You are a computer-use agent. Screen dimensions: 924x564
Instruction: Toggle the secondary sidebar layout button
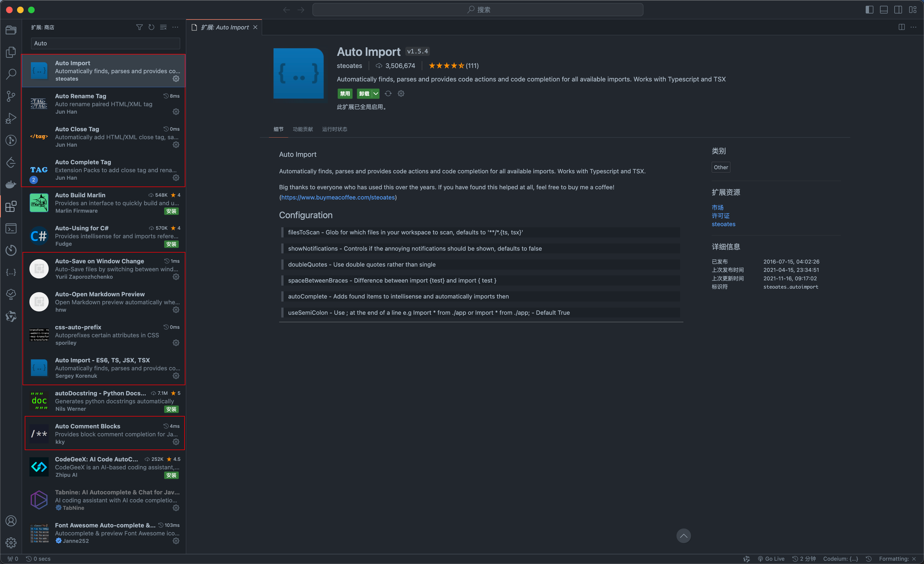coord(898,10)
